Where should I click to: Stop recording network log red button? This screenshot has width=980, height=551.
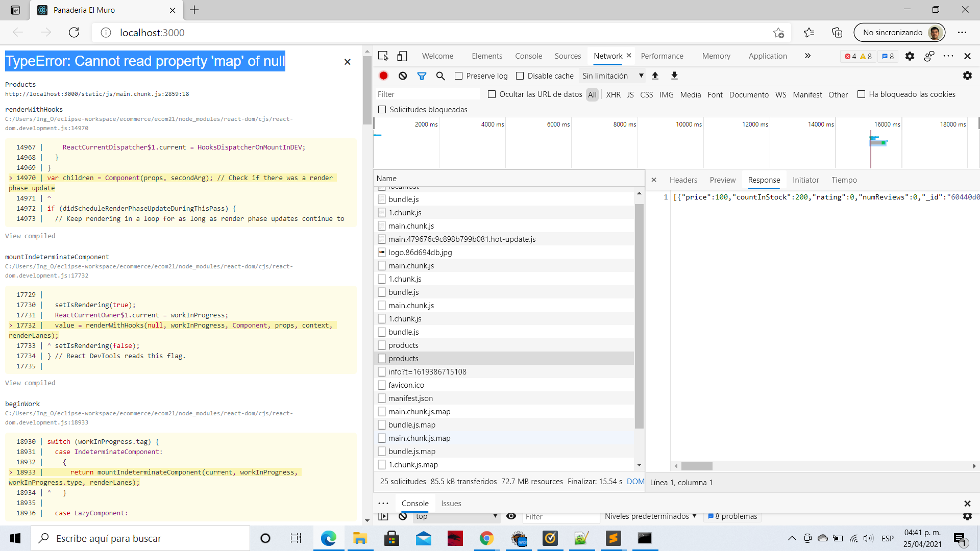click(384, 76)
